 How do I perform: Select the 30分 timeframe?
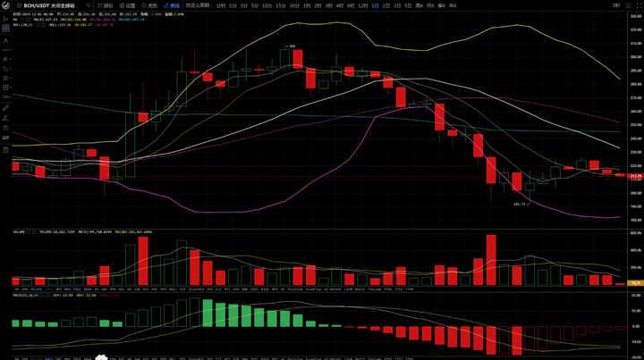tap(294, 5)
